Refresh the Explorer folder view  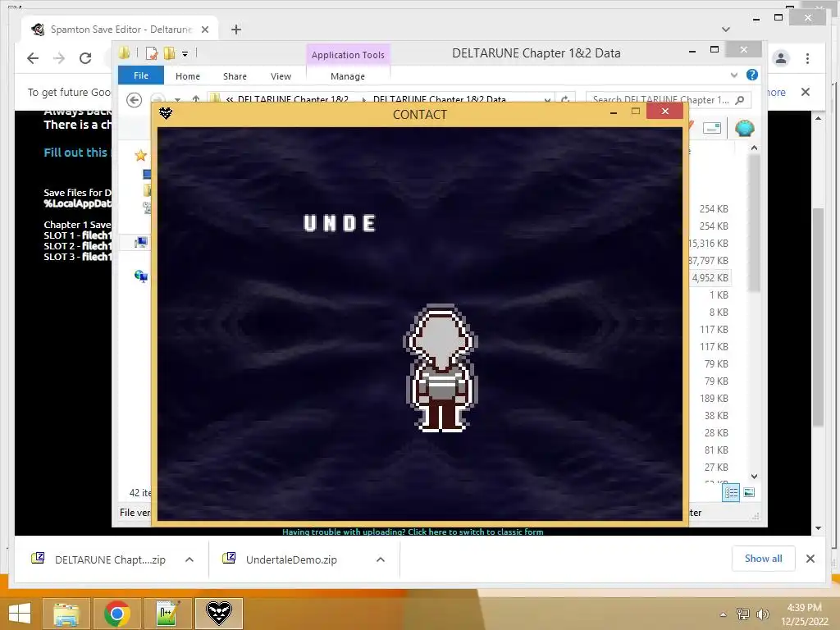coord(564,99)
